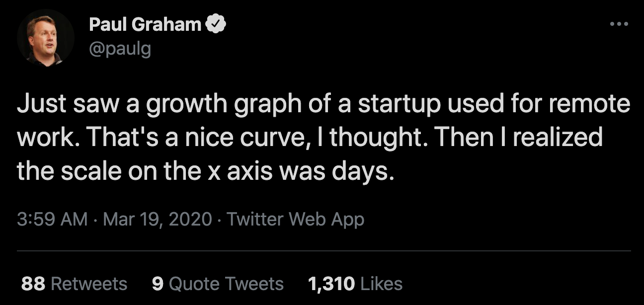
Task: Click the Paul Graham display name
Action: click(145, 24)
